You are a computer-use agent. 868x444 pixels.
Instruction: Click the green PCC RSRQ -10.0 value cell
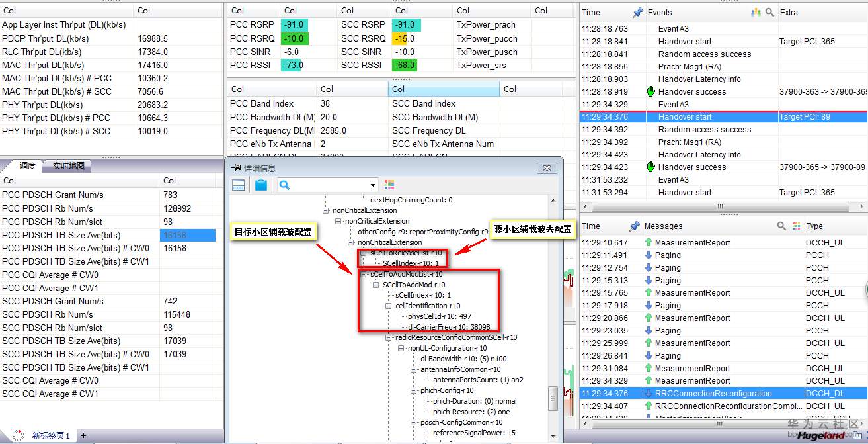click(x=295, y=38)
